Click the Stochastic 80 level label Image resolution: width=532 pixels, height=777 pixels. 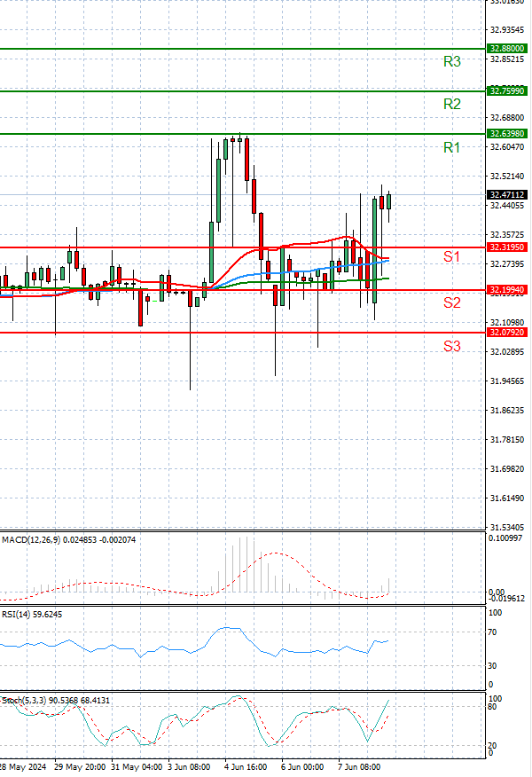click(492, 707)
